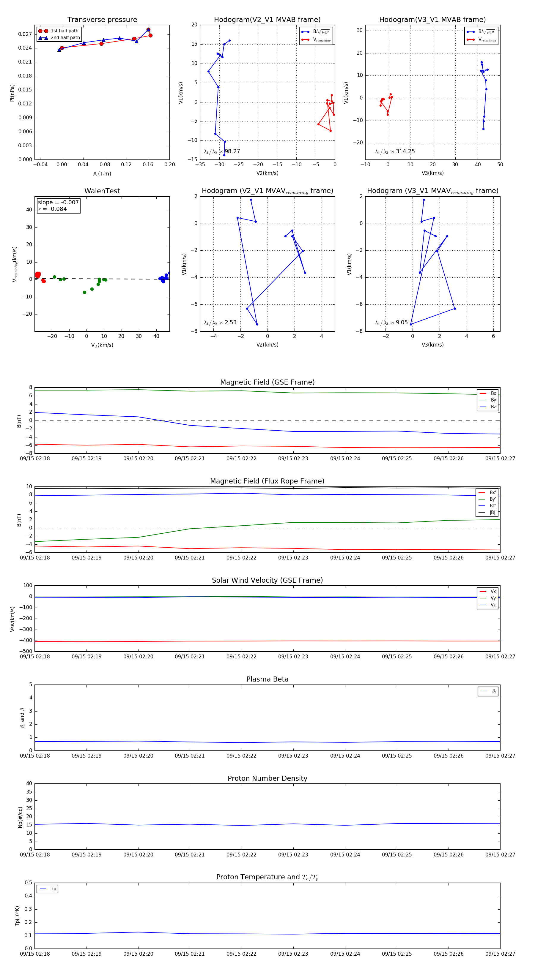Click the 314.25 eigenvalue ratio annotation
The image size is (535, 980).
point(395,151)
